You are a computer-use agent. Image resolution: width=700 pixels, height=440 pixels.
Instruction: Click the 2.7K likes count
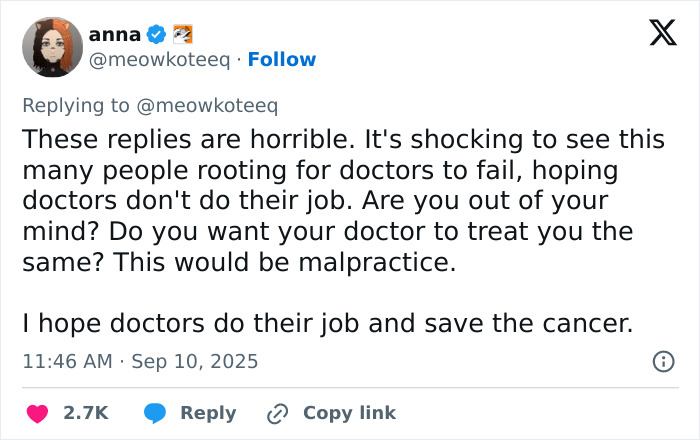(x=86, y=413)
